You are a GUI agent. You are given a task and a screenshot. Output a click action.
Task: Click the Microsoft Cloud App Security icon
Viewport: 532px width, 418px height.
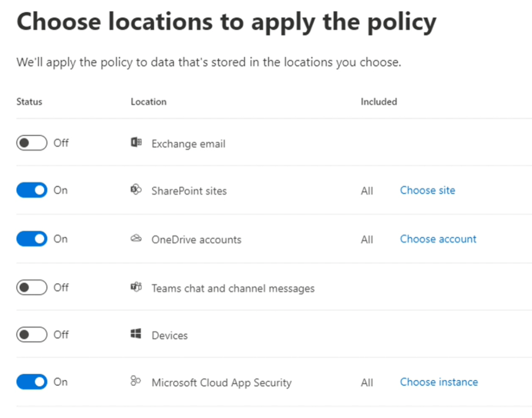point(136,382)
